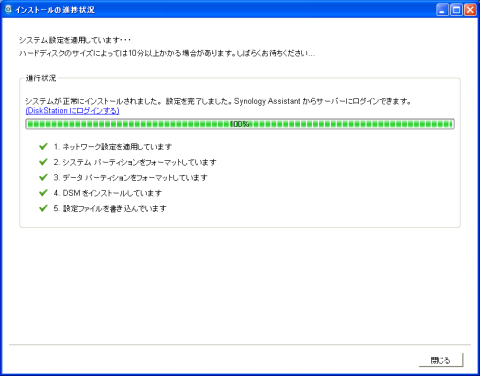The width and height of the screenshot is (480, 376).
Task: Select the text 4. DSM をインストールしています
Action: point(108,193)
